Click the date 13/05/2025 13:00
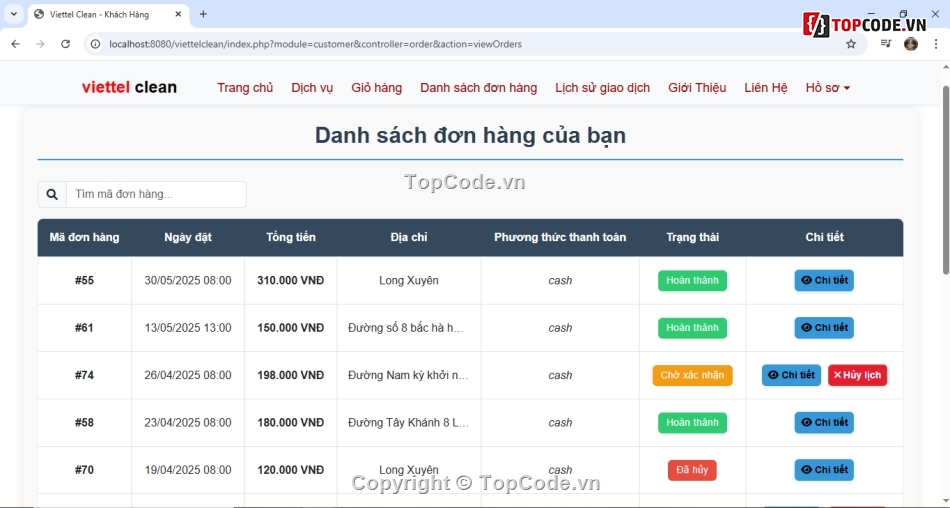 tap(188, 328)
